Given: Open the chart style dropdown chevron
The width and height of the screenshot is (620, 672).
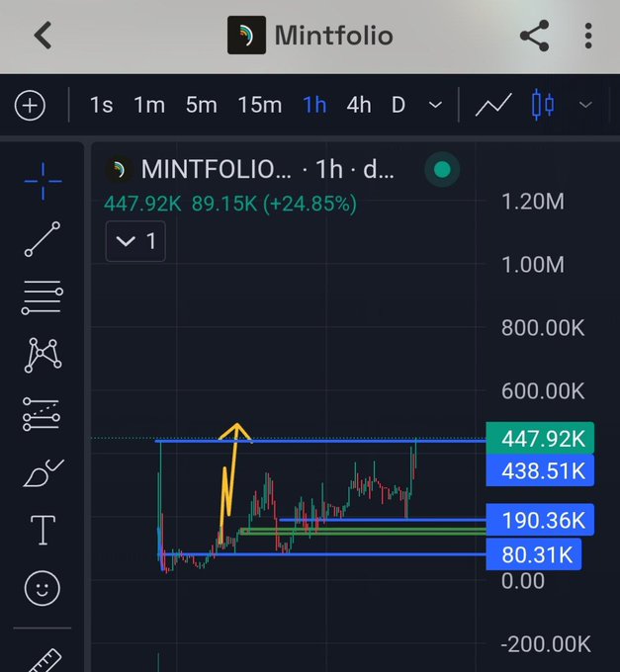Looking at the screenshot, I should point(585,105).
